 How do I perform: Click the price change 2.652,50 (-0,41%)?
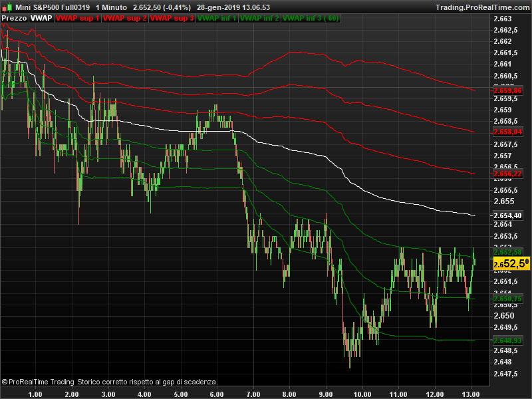162,7
